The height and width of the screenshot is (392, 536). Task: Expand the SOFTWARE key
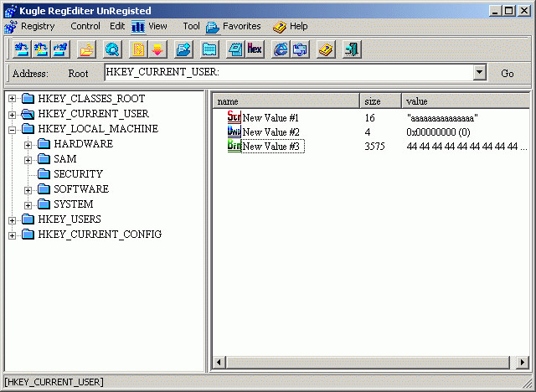(28, 190)
